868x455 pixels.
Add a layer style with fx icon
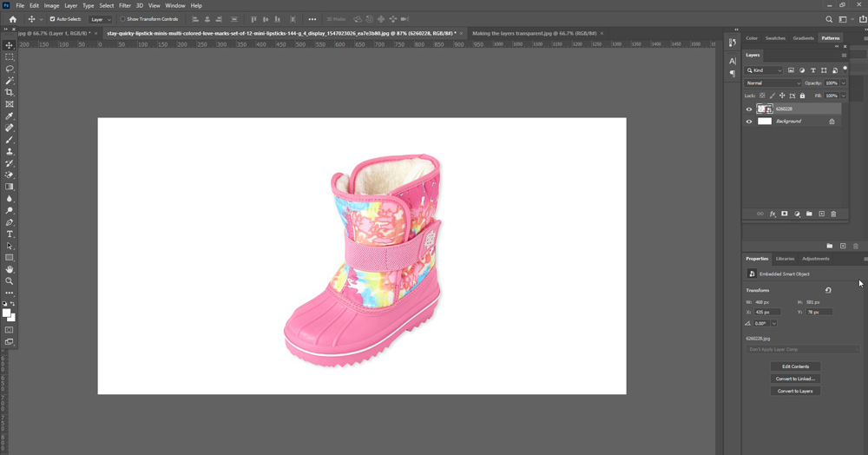click(773, 214)
